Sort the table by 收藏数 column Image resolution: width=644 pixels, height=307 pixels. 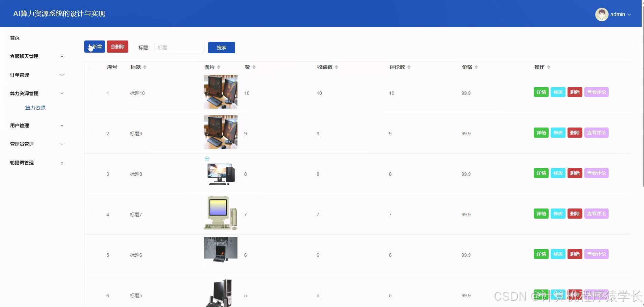click(337, 67)
